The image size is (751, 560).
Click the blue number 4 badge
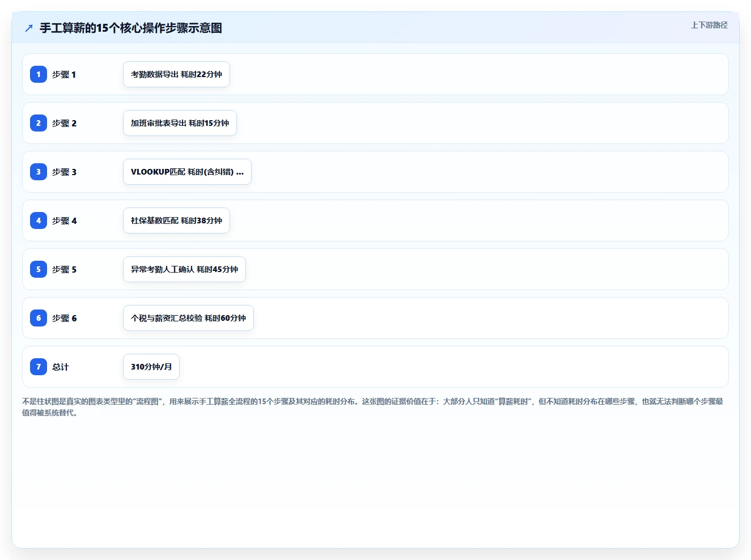click(x=39, y=220)
